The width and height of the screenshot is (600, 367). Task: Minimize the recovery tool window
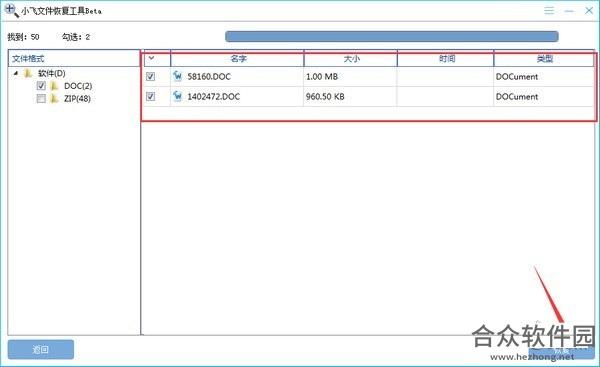point(569,11)
